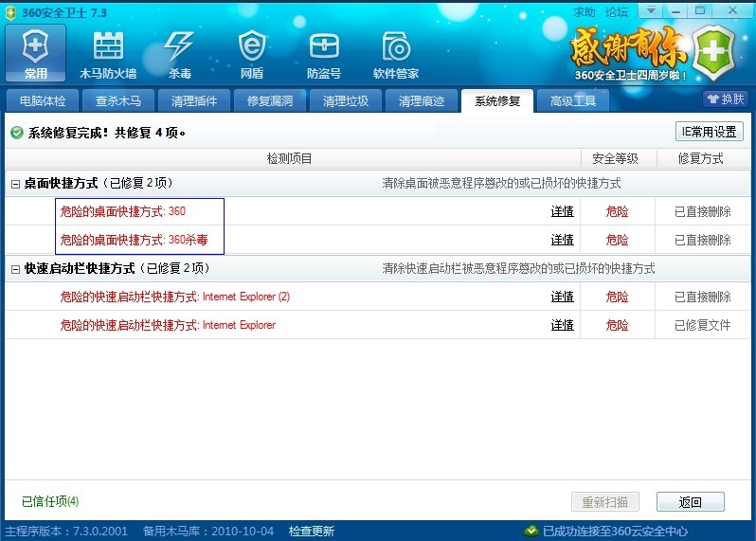The image size is (756, 541).
Task: Select the 系统修复 tab
Action: coord(497,100)
